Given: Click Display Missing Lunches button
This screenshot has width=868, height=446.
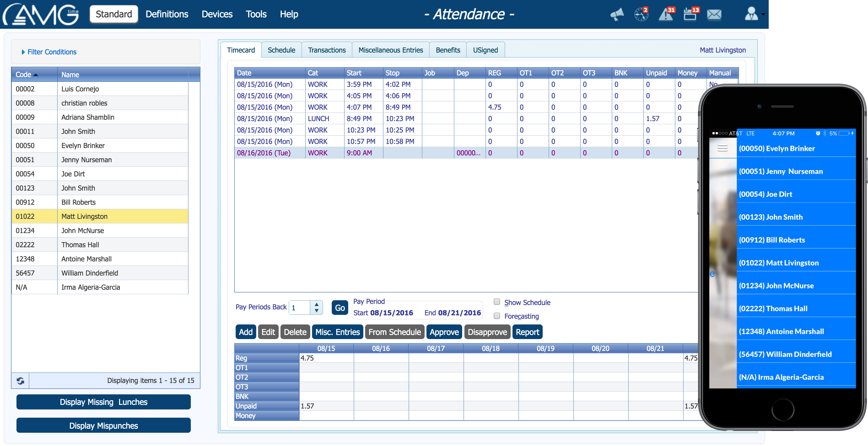Looking at the screenshot, I should (x=103, y=402).
